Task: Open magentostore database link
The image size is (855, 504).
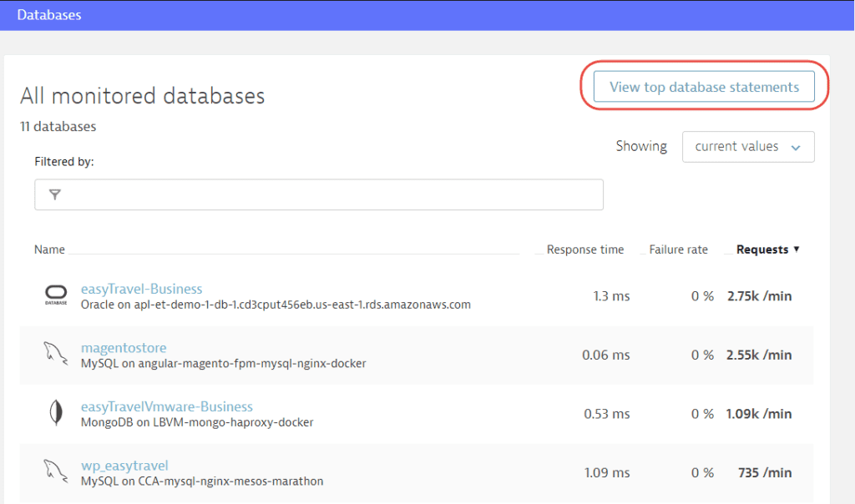Action: [124, 348]
